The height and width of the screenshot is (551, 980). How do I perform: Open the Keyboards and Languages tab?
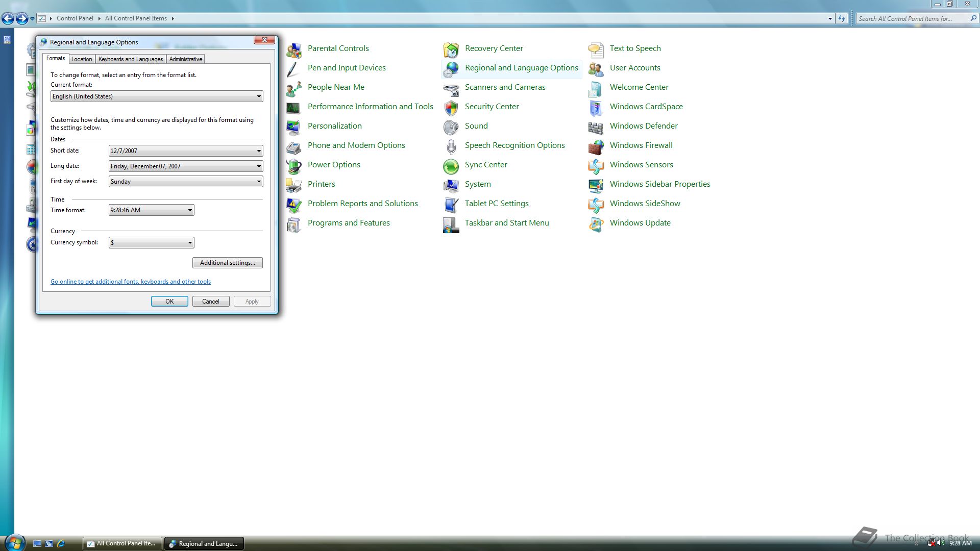[131, 59]
